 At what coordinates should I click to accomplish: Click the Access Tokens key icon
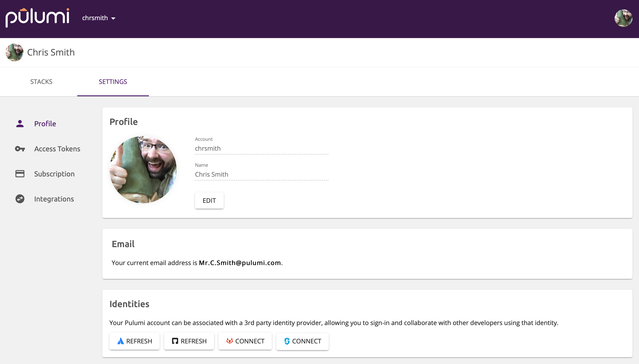[20, 149]
